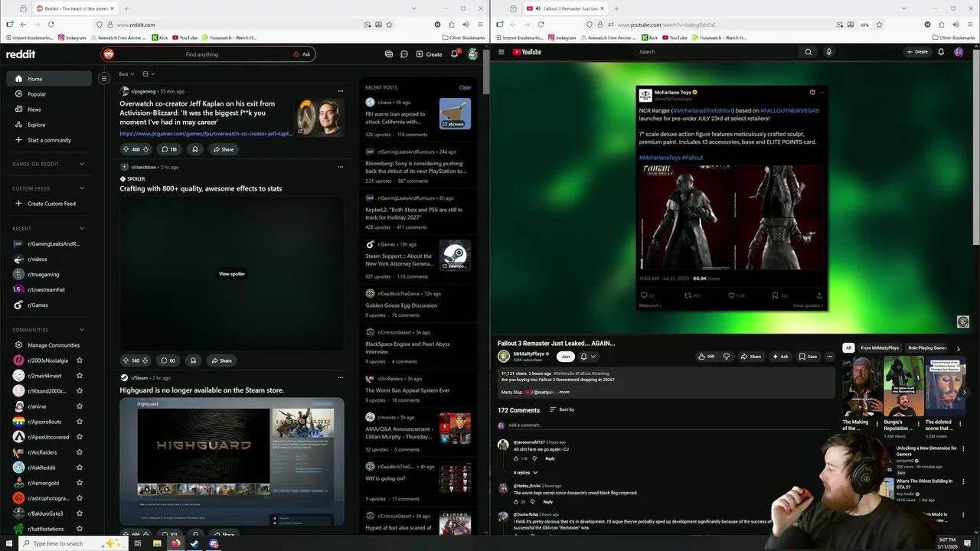Collapse Reddit sidebar with hamburger button
Screen dimensions: 980x551
(104, 78)
